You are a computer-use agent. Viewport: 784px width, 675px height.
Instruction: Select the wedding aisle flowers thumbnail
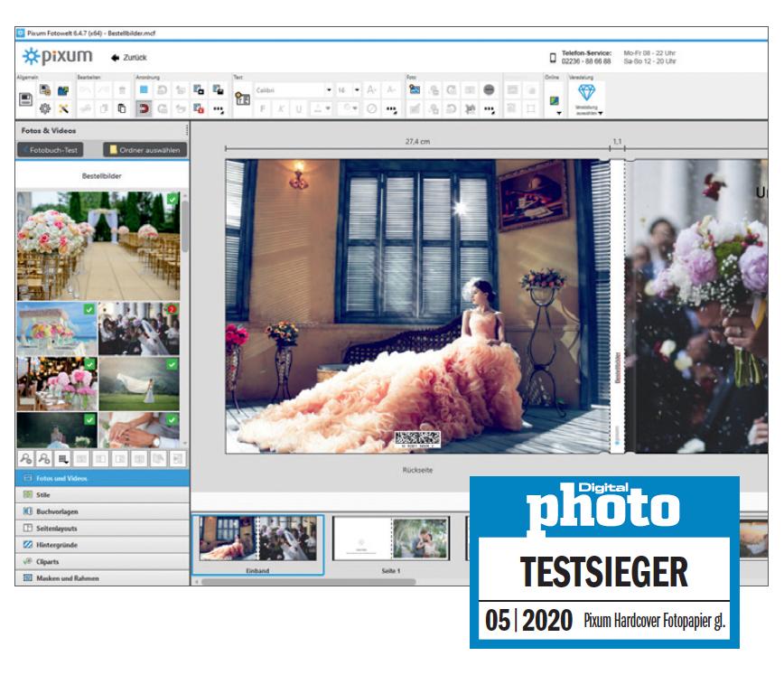pos(98,246)
